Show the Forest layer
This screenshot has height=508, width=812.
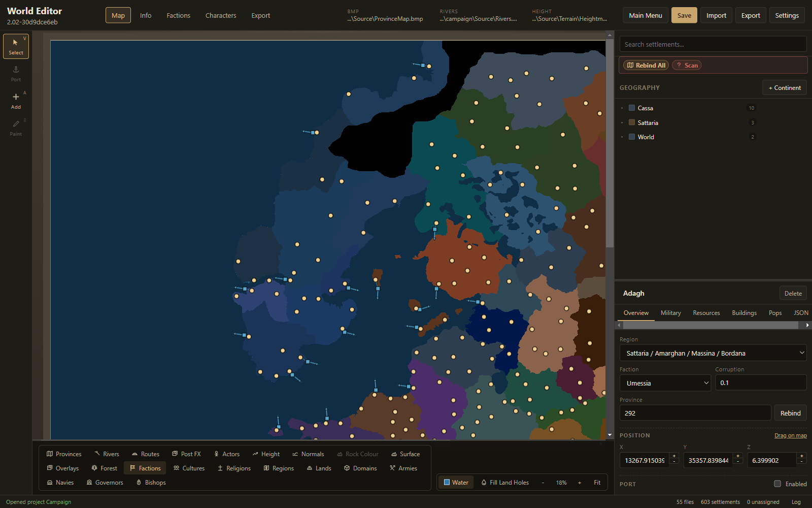tap(104, 468)
